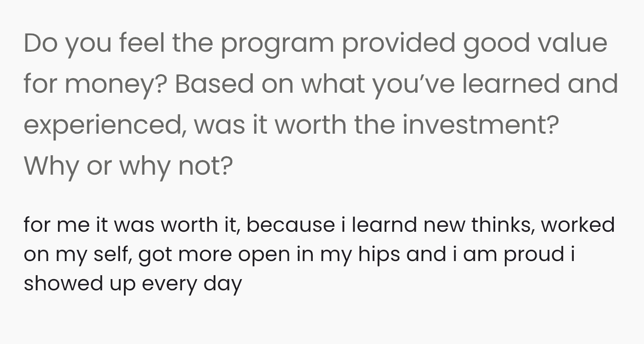Click the word "because" in the answer

pos(290,225)
